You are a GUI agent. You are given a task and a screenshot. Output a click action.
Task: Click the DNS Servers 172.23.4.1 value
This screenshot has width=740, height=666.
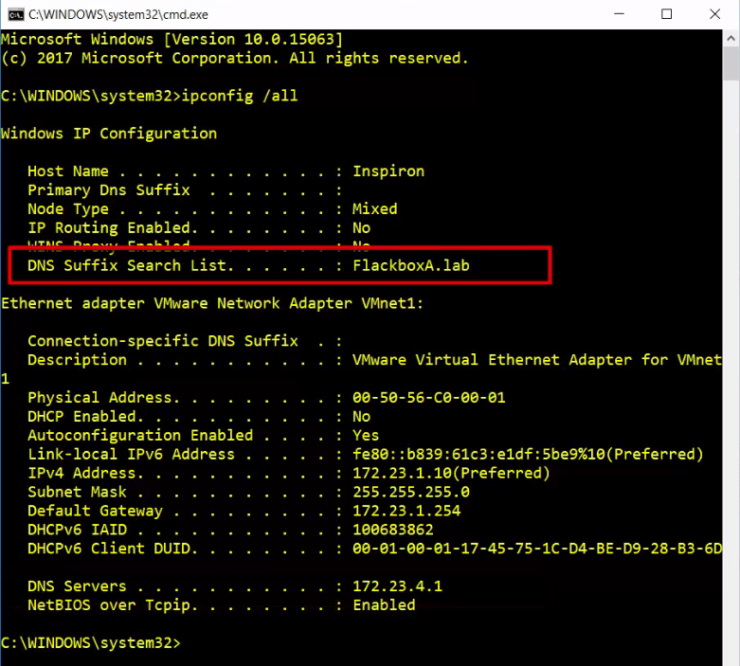(x=397, y=586)
